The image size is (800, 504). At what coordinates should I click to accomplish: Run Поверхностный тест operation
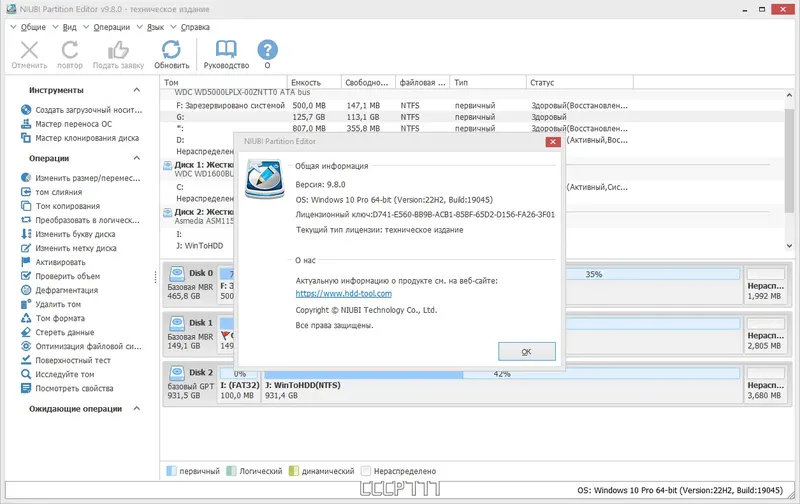[x=65, y=360]
